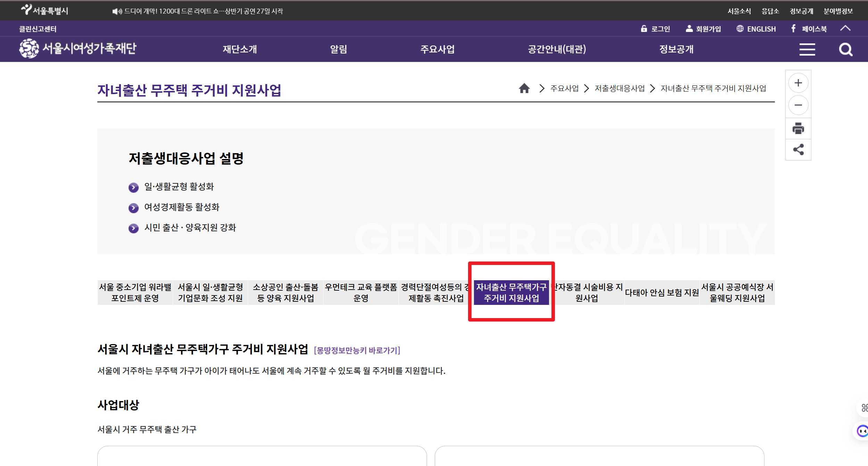Select the 다태아 안심 보험 지원 tab

point(662,293)
